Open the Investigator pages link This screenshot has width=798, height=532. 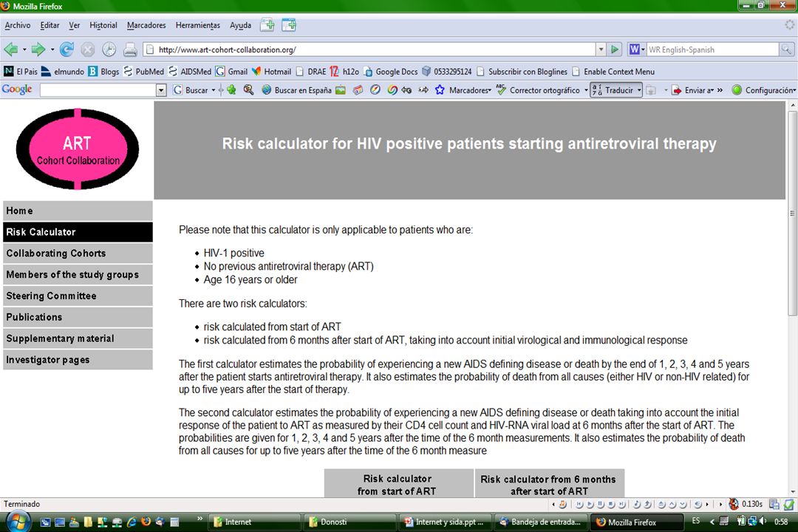point(78,360)
